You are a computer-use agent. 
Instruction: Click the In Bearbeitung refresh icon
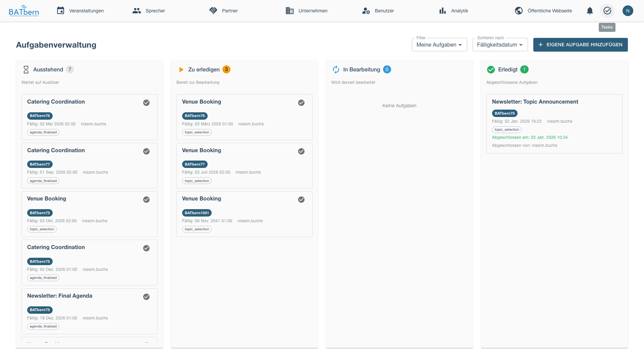(x=336, y=70)
